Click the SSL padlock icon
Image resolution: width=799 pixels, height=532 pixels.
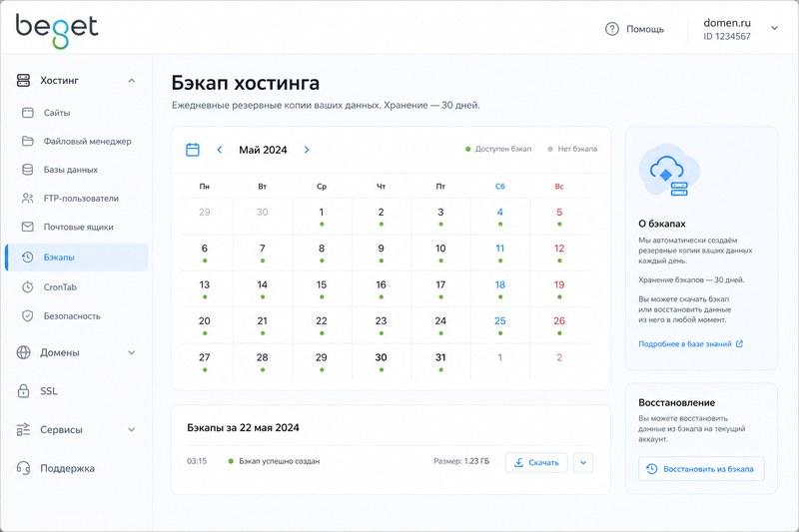[23, 391]
